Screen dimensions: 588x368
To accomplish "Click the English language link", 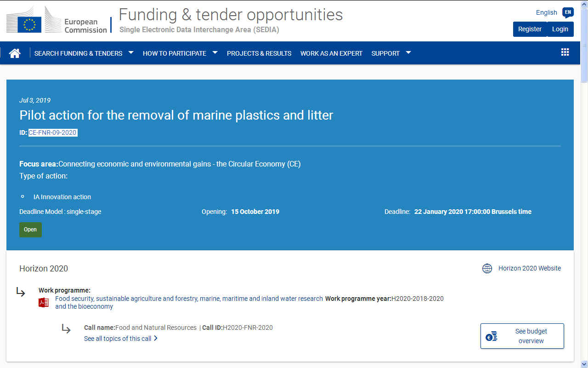I will pos(546,12).
